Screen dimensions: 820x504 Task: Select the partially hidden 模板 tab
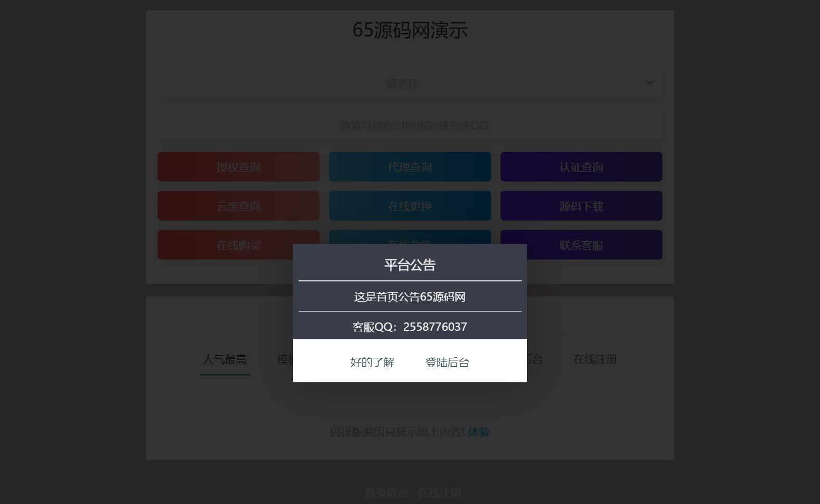coord(285,359)
